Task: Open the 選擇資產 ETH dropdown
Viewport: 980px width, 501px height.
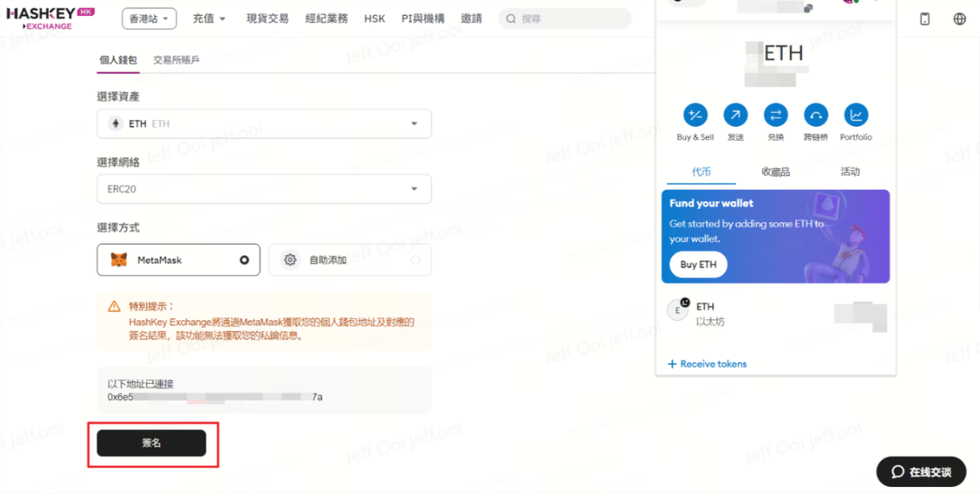Action: [x=263, y=123]
